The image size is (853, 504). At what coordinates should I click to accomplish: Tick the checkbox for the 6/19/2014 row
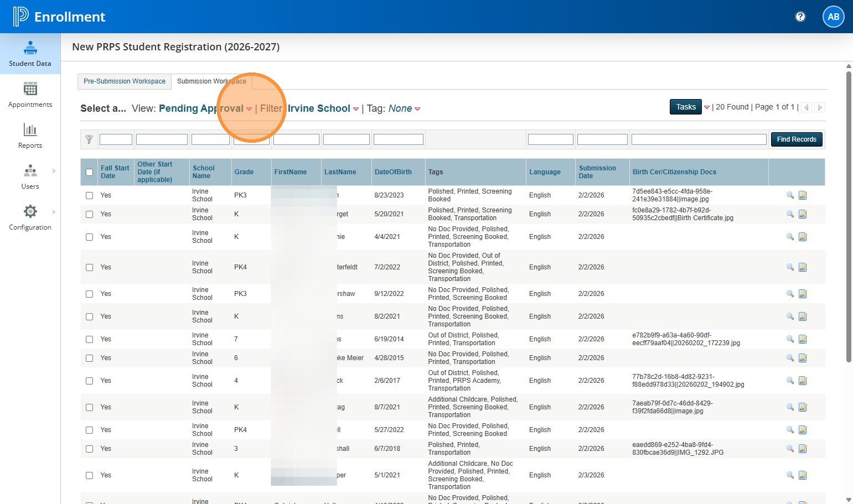click(x=90, y=339)
